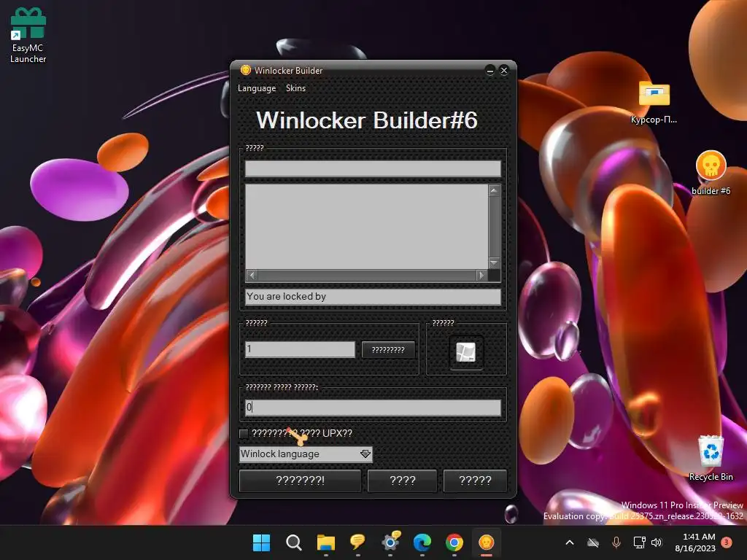The image size is (747, 560).
Task: Open the Language menu
Action: [256, 88]
